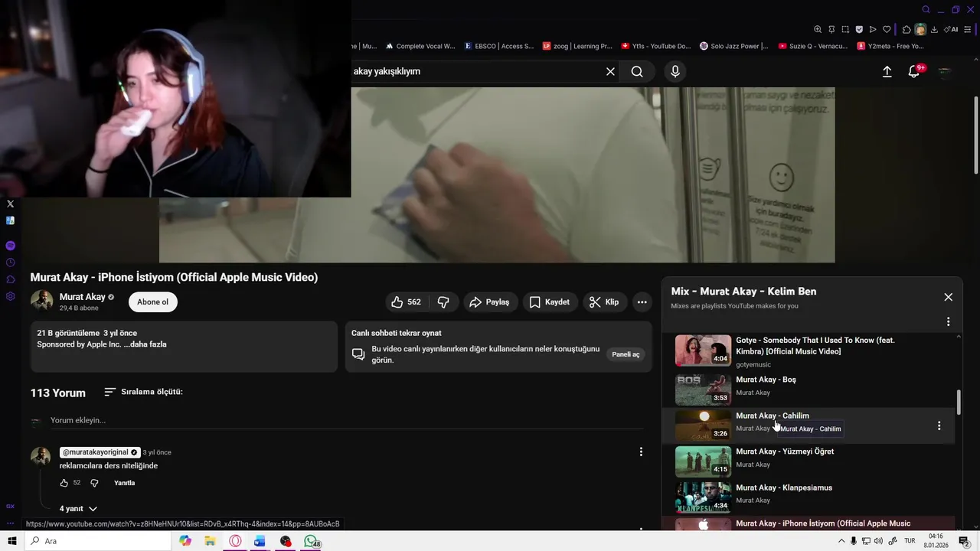Open the browser easy setup sliders icon

(969, 29)
